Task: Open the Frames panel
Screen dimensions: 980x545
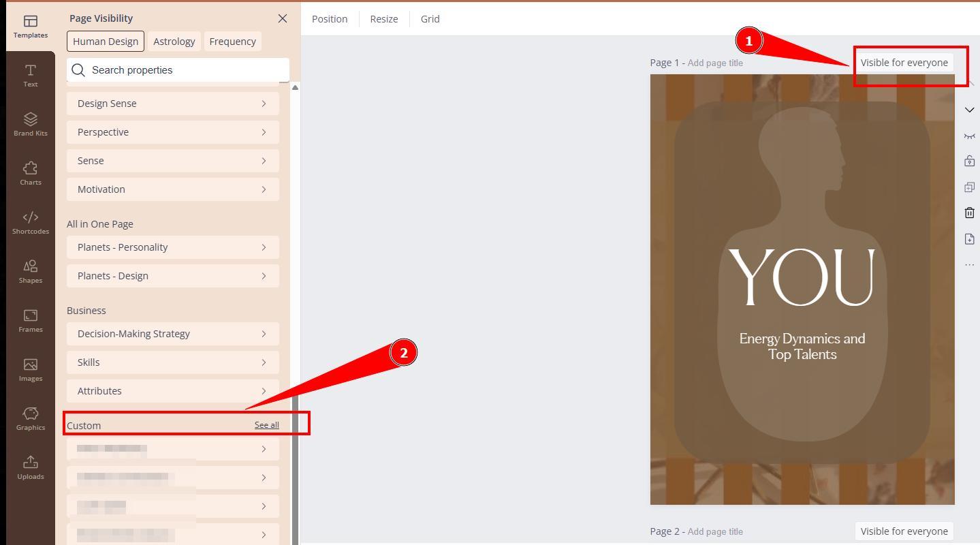Action: pos(31,321)
